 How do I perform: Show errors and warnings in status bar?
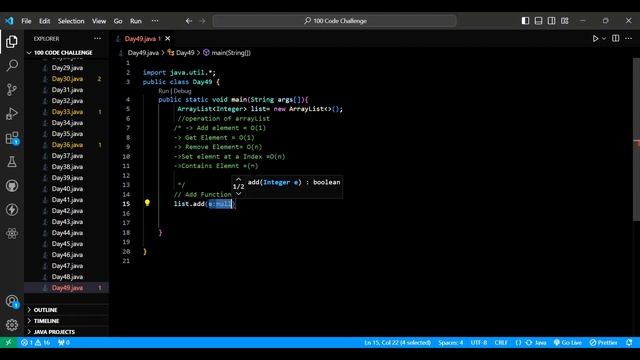[36, 342]
